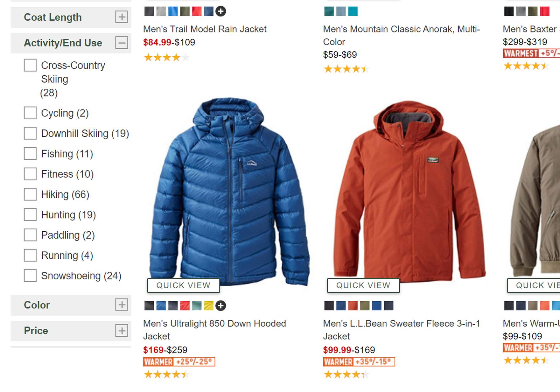Select yellow swatch on Ultralight 850 Down Jacket

[209, 306]
